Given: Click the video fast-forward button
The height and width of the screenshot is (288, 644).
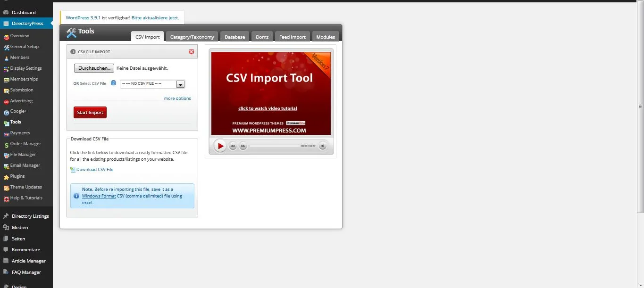Looking at the screenshot, I should pyautogui.click(x=243, y=146).
